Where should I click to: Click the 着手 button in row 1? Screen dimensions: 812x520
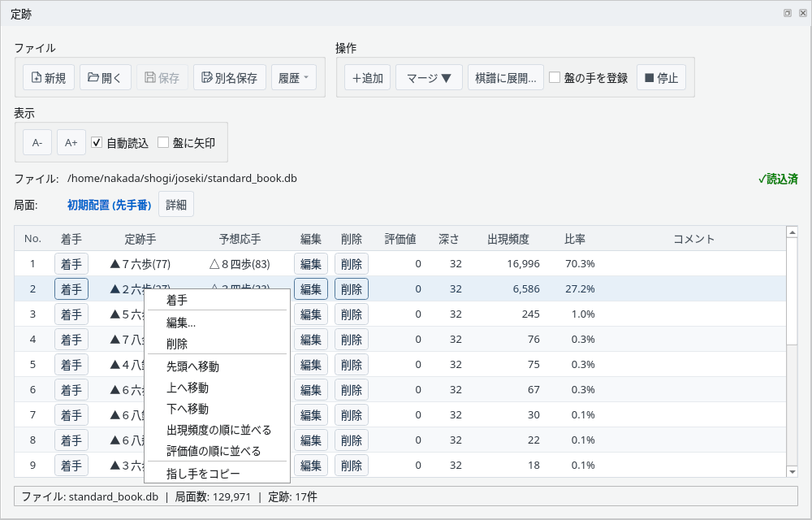pyautogui.click(x=71, y=263)
